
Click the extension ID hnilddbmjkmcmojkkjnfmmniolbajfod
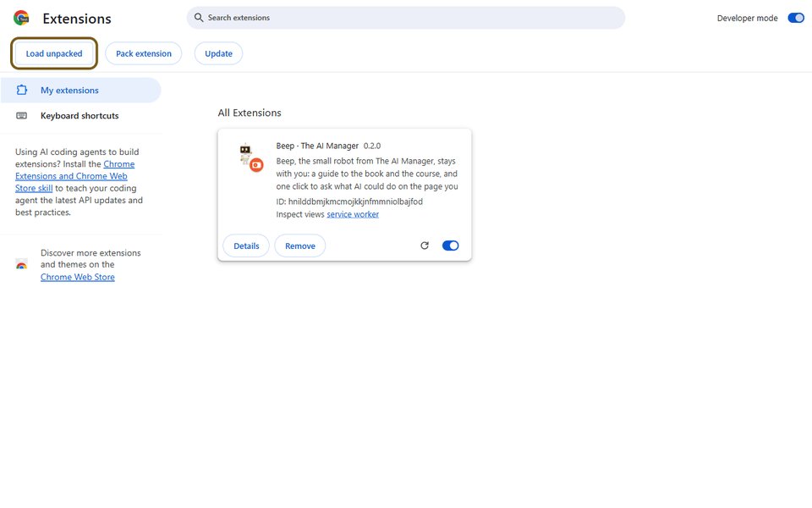point(355,202)
